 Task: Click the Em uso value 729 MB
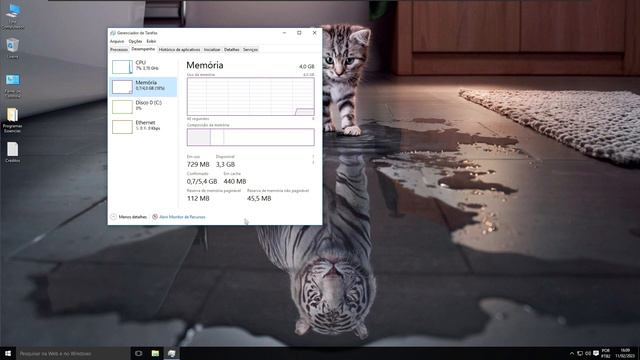(198, 164)
